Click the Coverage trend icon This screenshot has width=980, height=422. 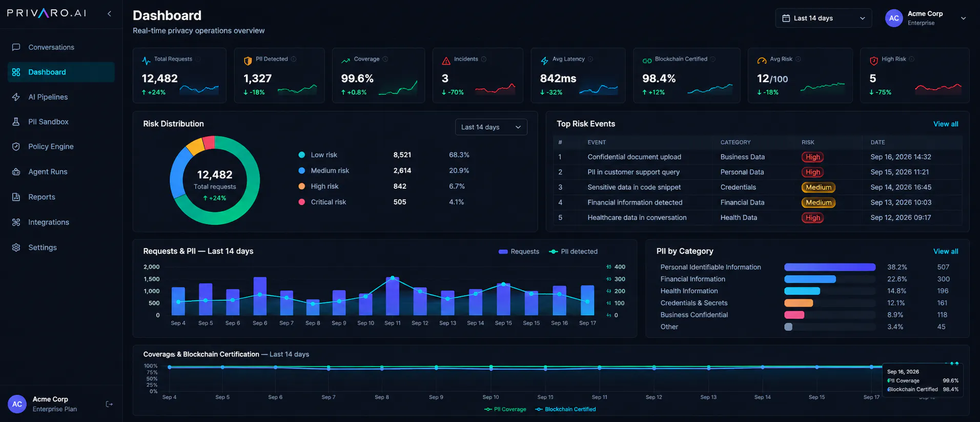(345, 61)
